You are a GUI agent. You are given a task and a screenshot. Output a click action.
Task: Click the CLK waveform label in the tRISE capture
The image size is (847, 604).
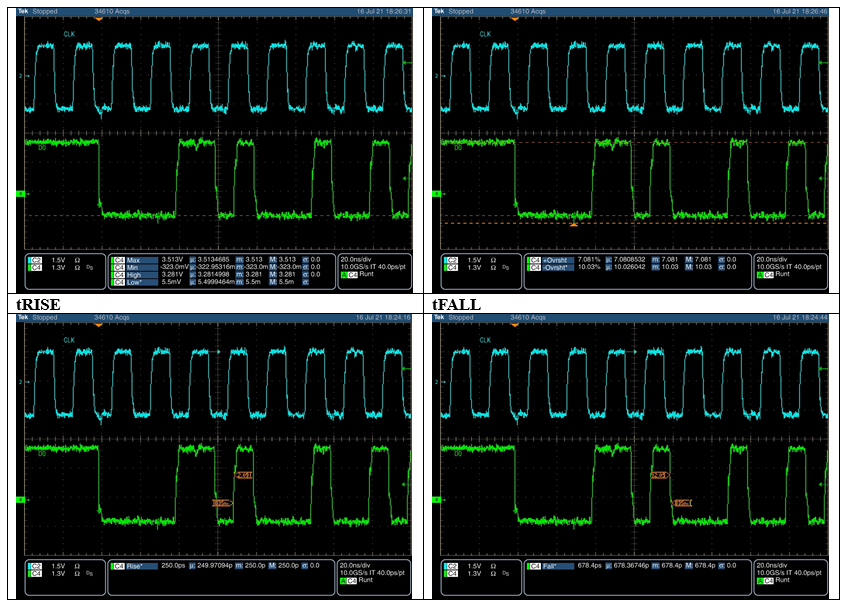(69, 340)
